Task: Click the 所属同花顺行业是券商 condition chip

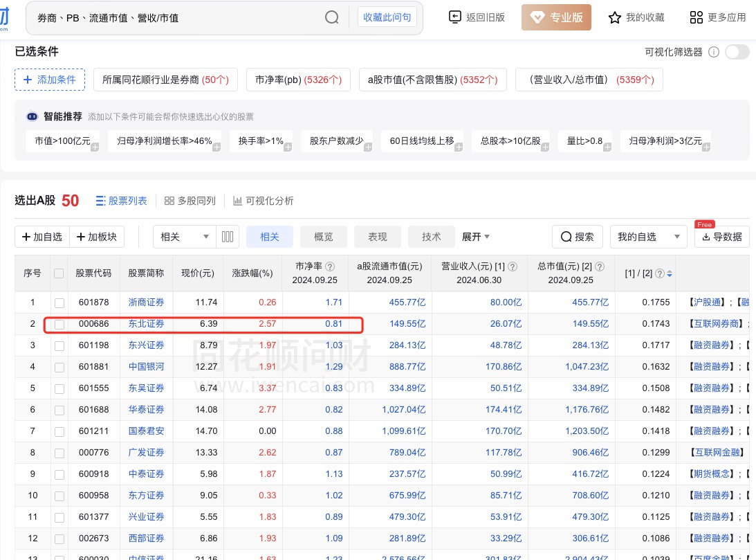Action: pos(165,80)
